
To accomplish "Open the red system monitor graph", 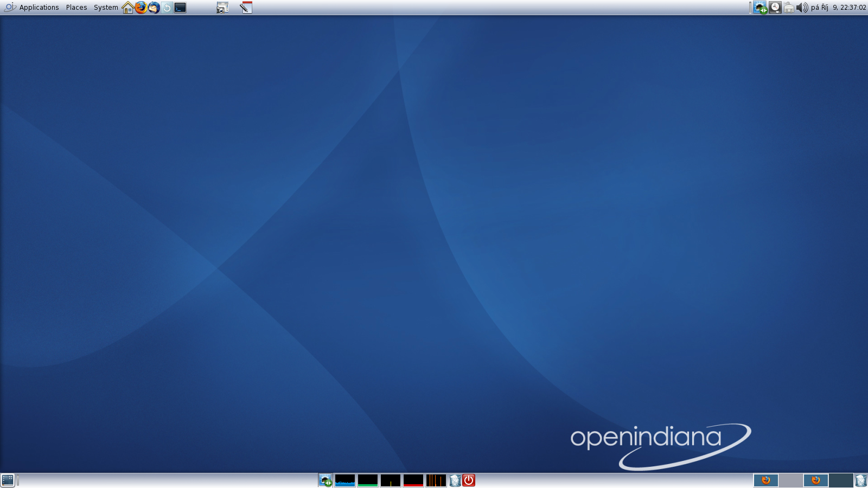I will tap(413, 480).
